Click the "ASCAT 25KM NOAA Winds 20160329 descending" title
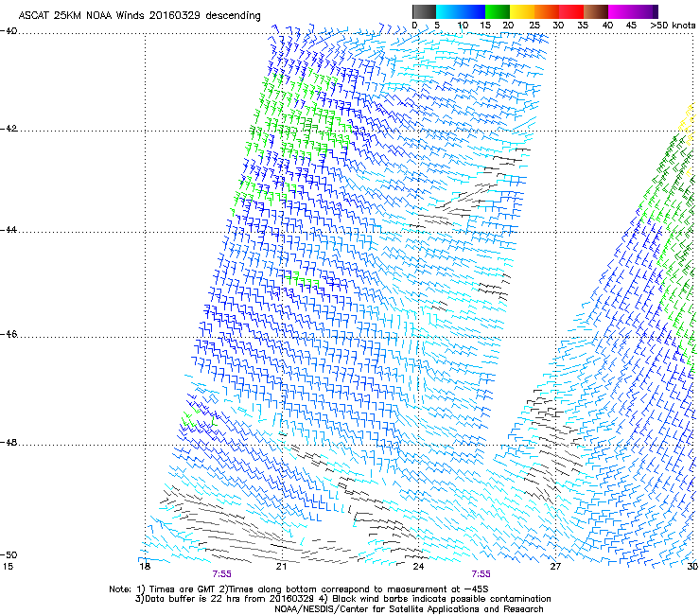Image resolution: width=700 pixels, height=615 pixels. click(x=139, y=16)
